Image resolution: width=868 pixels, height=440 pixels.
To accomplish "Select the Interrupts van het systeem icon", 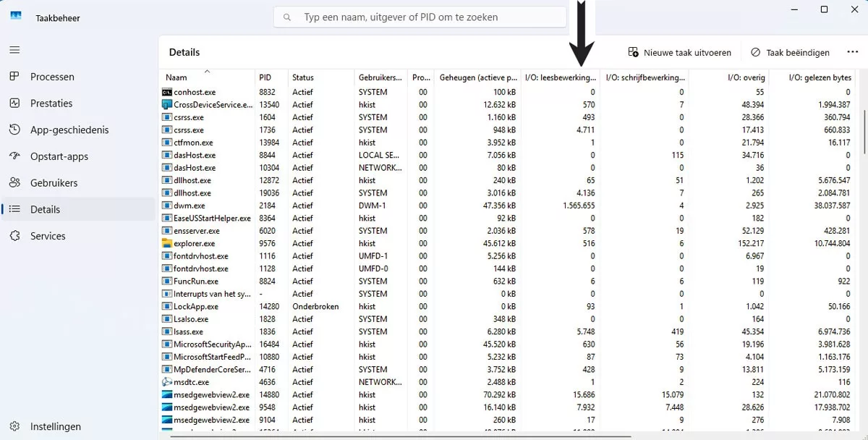I will click(x=167, y=294).
